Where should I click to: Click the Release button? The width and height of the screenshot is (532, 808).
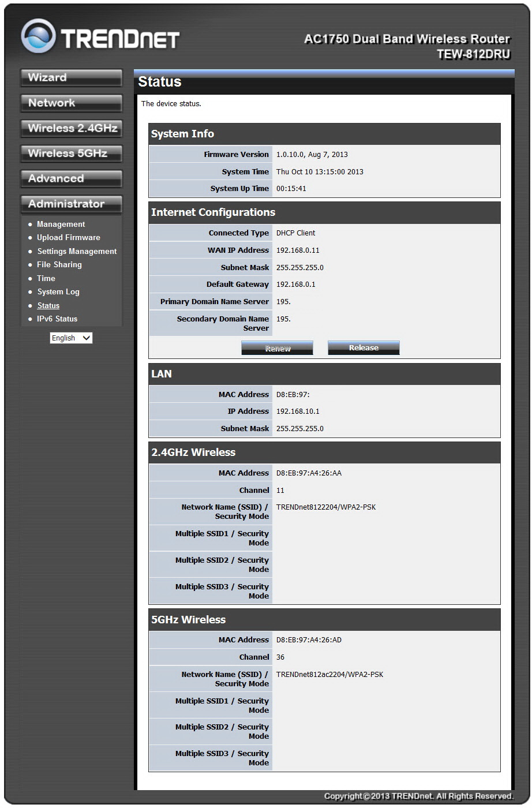point(364,348)
